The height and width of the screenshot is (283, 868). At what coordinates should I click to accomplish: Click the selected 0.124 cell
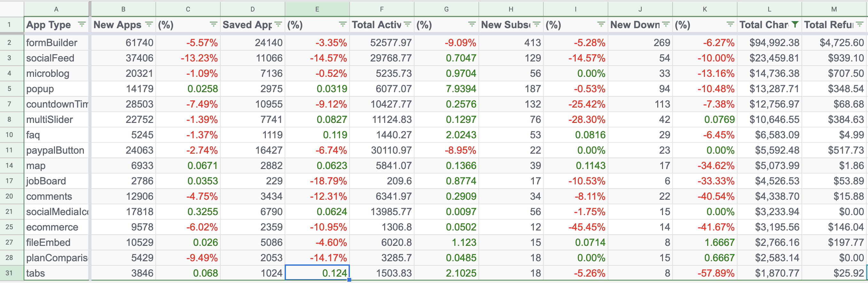(317, 273)
